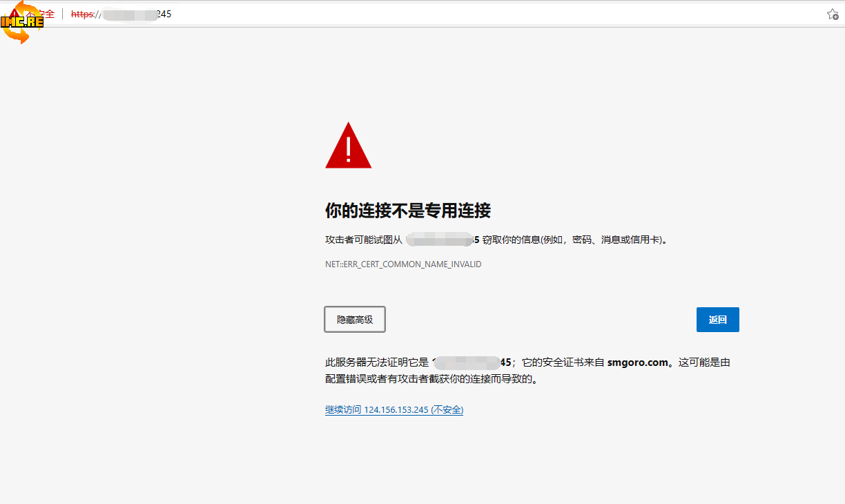Focus the empty area of the address bar
Viewport: 845px width, 504px height.
coord(483,14)
